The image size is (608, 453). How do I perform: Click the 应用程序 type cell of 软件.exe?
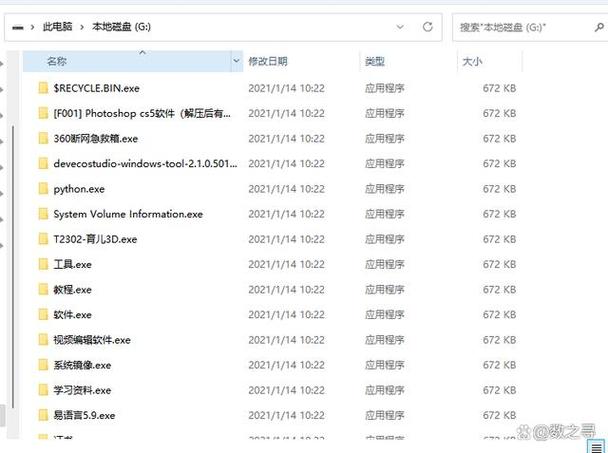coord(385,315)
